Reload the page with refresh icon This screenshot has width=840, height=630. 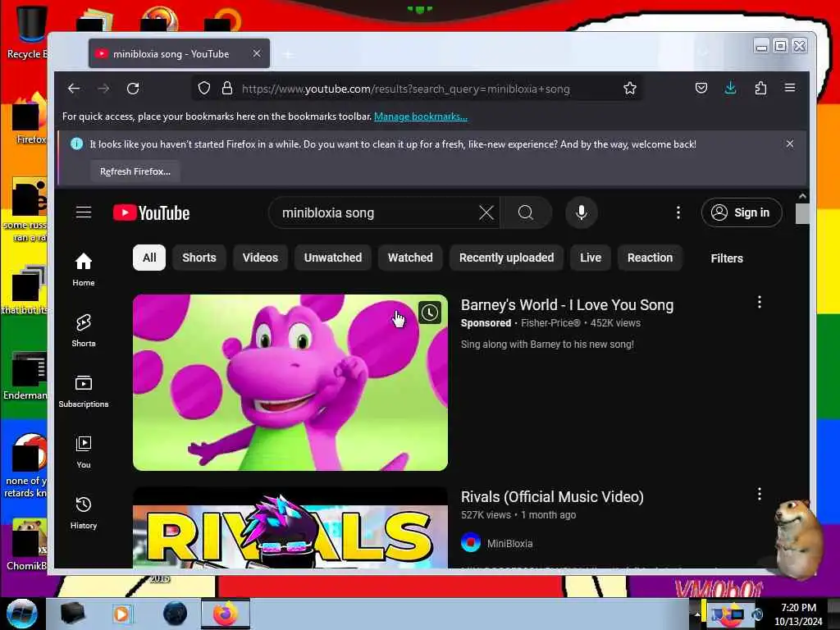[133, 89]
